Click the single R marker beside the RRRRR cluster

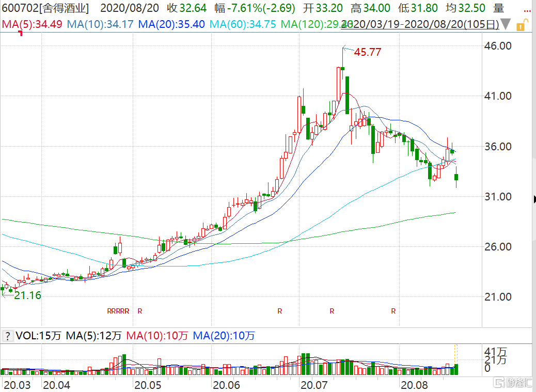click(140, 311)
